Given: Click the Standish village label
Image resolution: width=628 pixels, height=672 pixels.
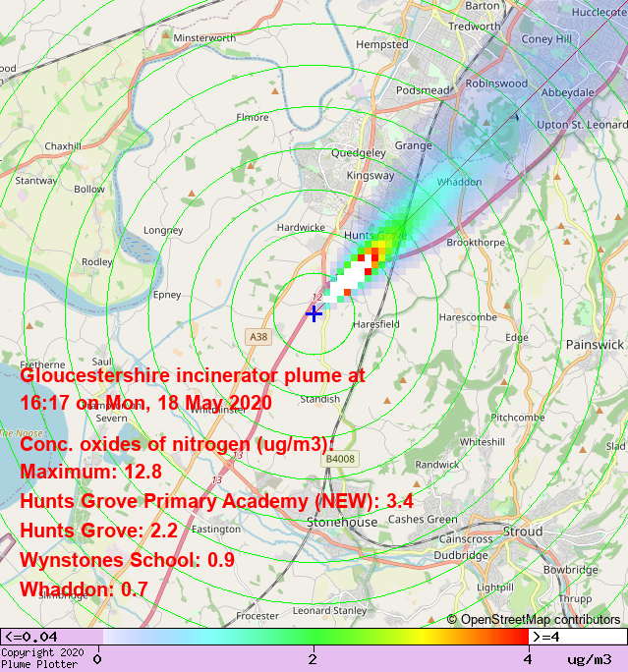Looking at the screenshot, I should (319, 400).
